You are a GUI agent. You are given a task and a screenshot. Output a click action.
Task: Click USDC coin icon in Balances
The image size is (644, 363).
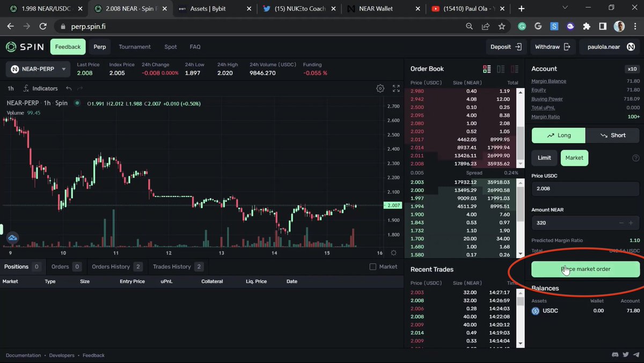tap(535, 310)
